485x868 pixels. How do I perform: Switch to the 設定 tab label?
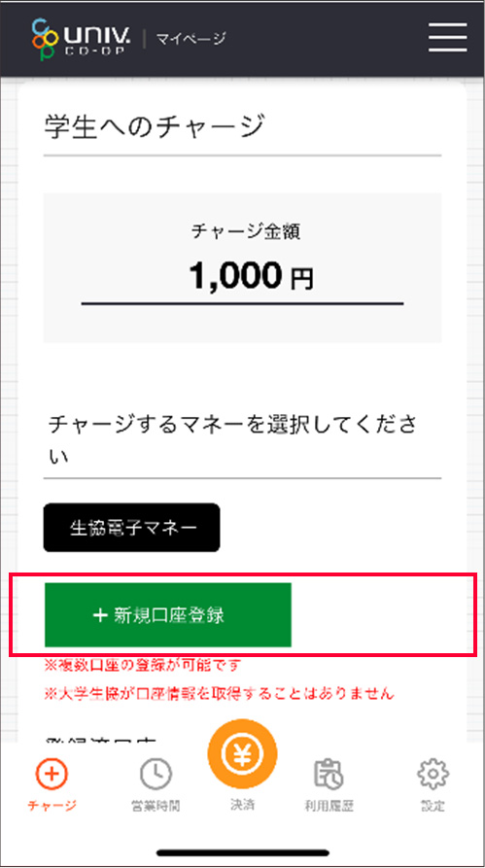coord(433,806)
